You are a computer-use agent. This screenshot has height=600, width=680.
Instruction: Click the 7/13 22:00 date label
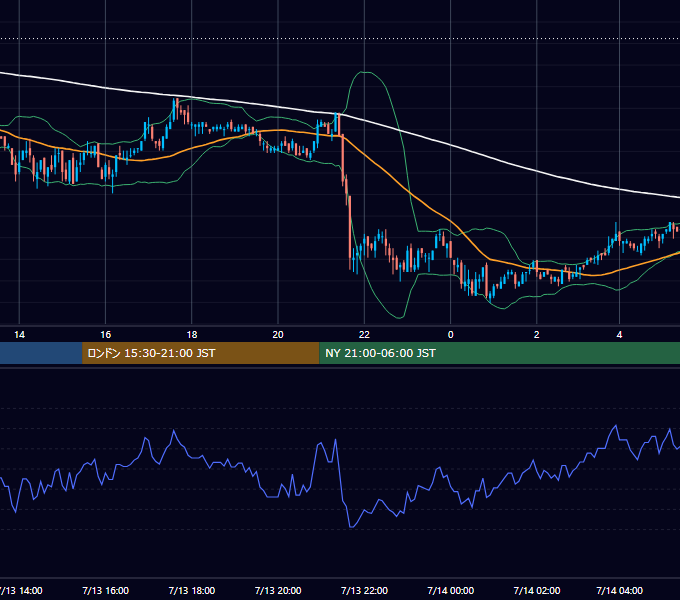pos(364,590)
